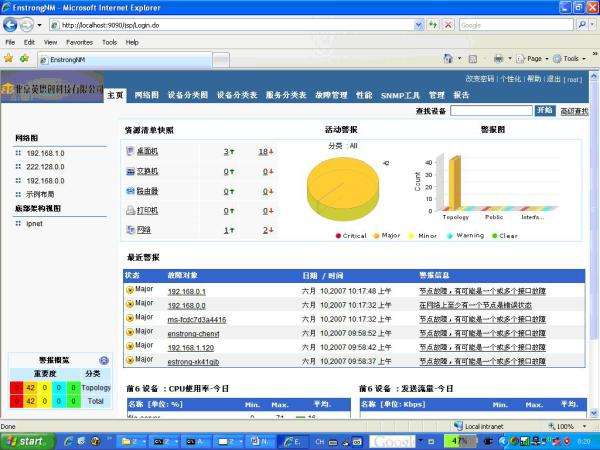Open the 192.168.0.0 network map
Image resolution: width=600 pixels, height=450 pixels.
tap(45, 181)
